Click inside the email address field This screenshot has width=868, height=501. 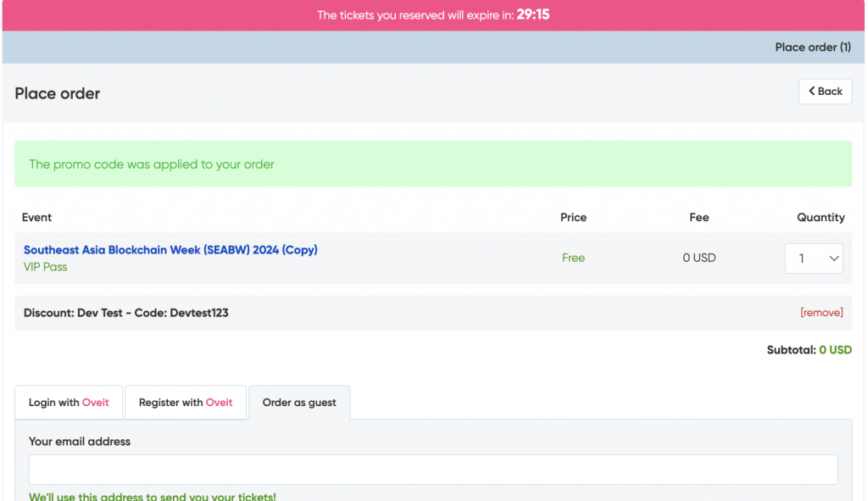(x=433, y=470)
